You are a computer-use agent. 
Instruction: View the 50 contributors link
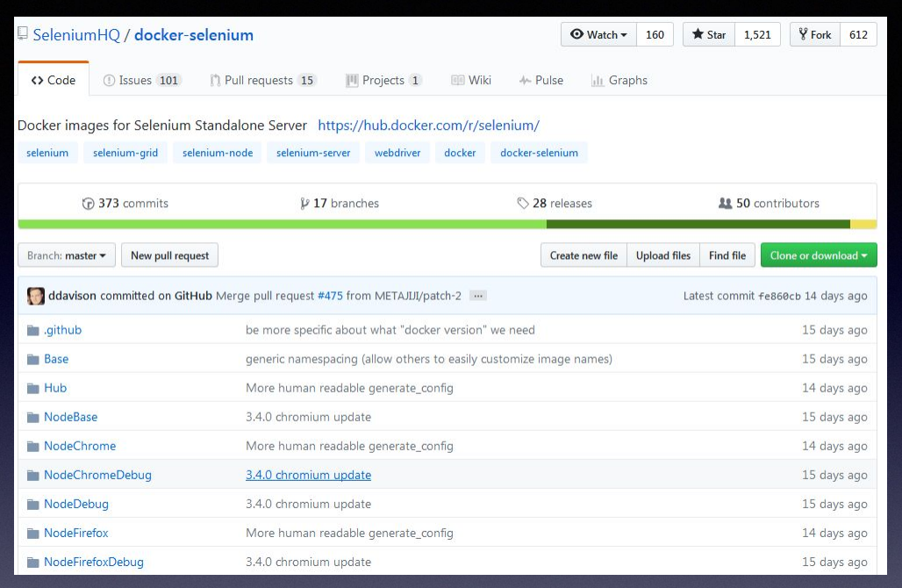770,203
